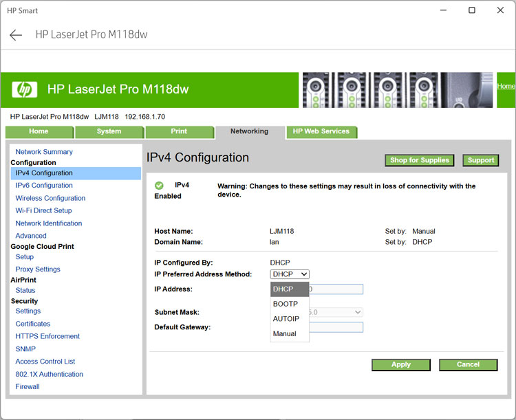Click the IP address text 192.168.1.70
Screen dimensions: 516x420
click(x=144, y=117)
